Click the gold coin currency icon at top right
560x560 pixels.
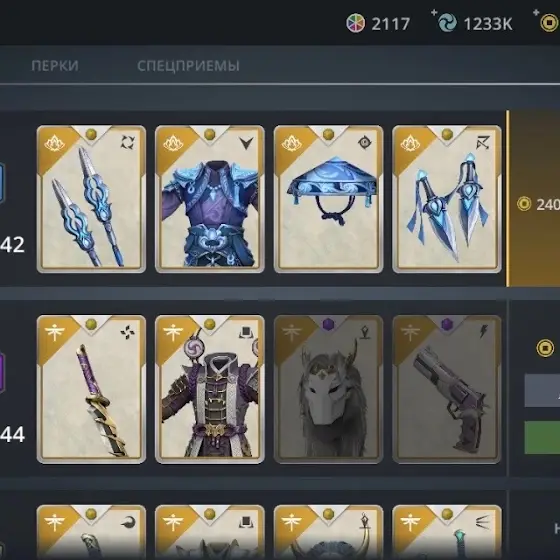pos(549,23)
